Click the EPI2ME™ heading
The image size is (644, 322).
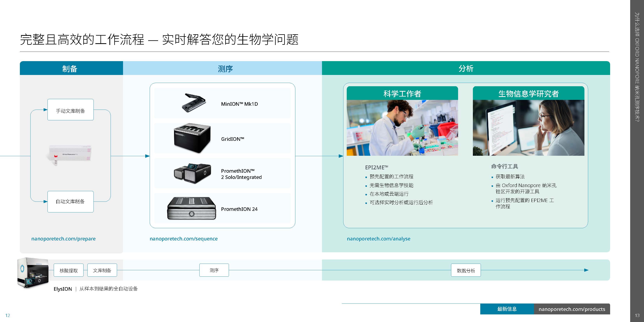(x=377, y=167)
